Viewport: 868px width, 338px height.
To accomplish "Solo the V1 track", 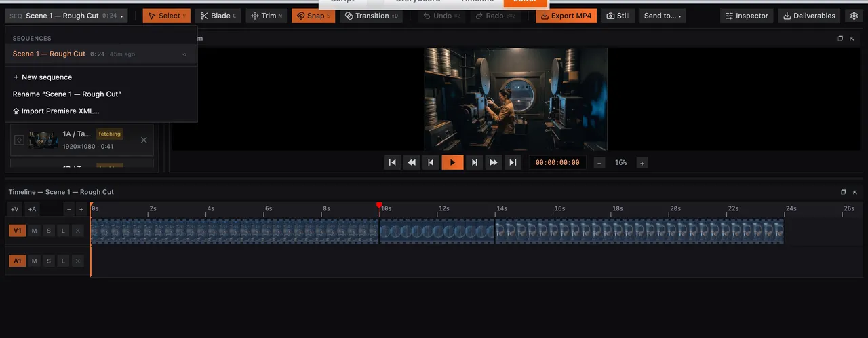I will click(49, 231).
